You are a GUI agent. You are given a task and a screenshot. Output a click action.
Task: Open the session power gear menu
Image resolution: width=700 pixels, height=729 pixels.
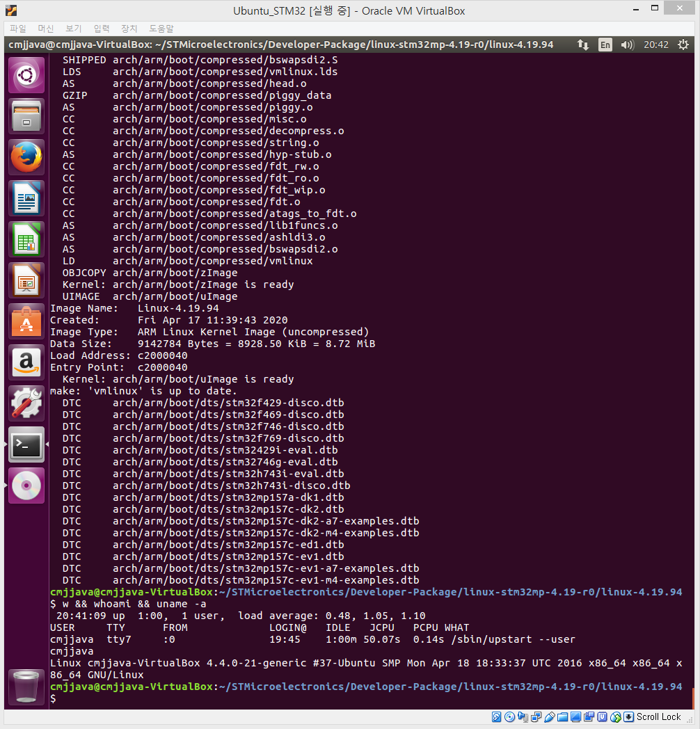pos(683,45)
